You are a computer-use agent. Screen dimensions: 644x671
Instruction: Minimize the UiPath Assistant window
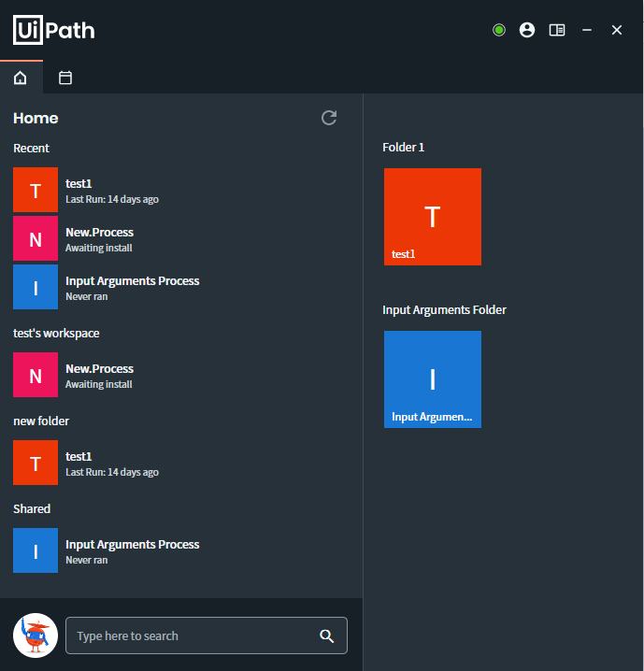(x=587, y=30)
